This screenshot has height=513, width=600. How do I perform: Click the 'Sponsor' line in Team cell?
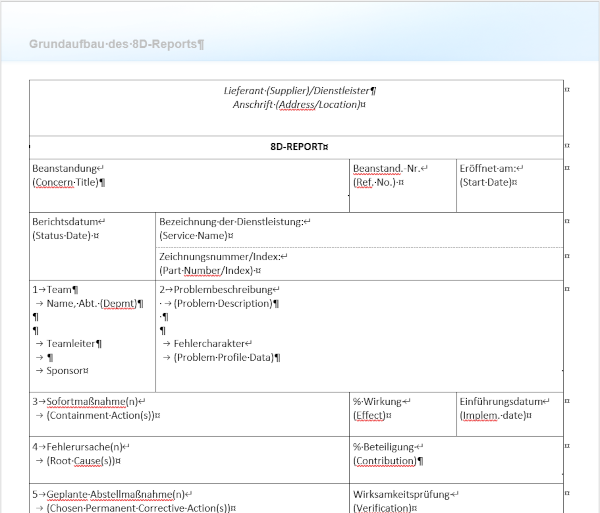[x=68, y=370]
